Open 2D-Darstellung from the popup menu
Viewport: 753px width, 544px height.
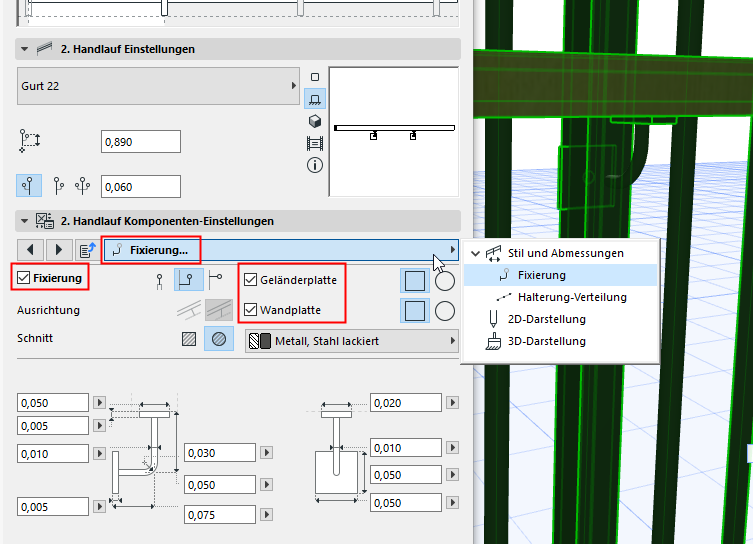[x=560, y=319]
